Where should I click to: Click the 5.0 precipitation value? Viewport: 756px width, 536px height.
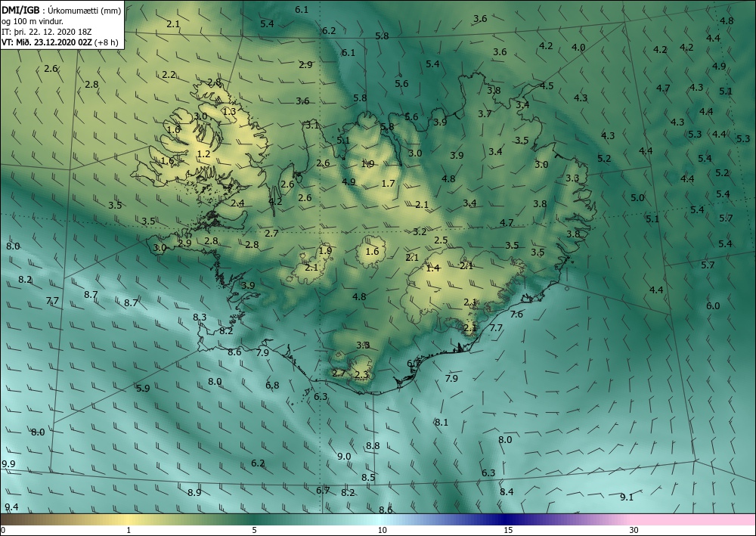(x=637, y=197)
